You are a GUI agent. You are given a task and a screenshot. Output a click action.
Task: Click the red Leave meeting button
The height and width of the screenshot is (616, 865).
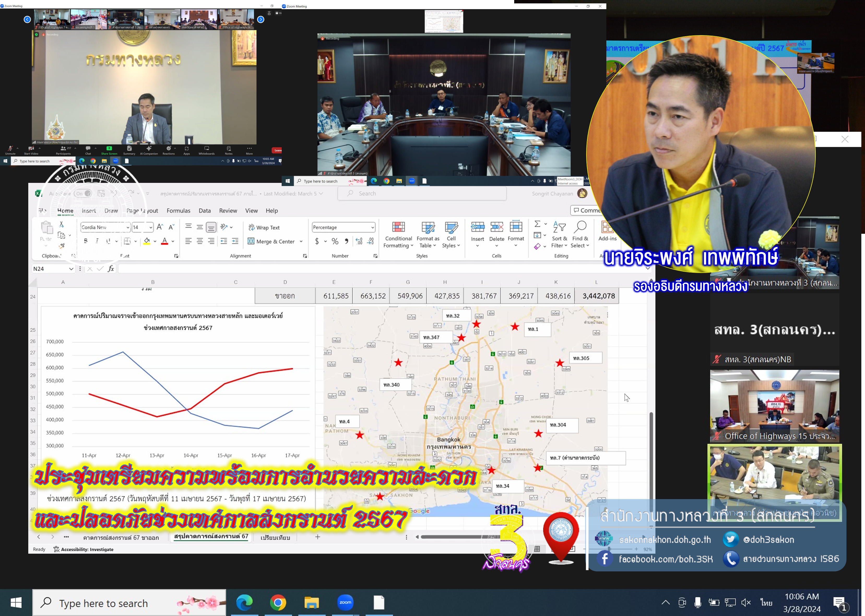click(x=277, y=150)
